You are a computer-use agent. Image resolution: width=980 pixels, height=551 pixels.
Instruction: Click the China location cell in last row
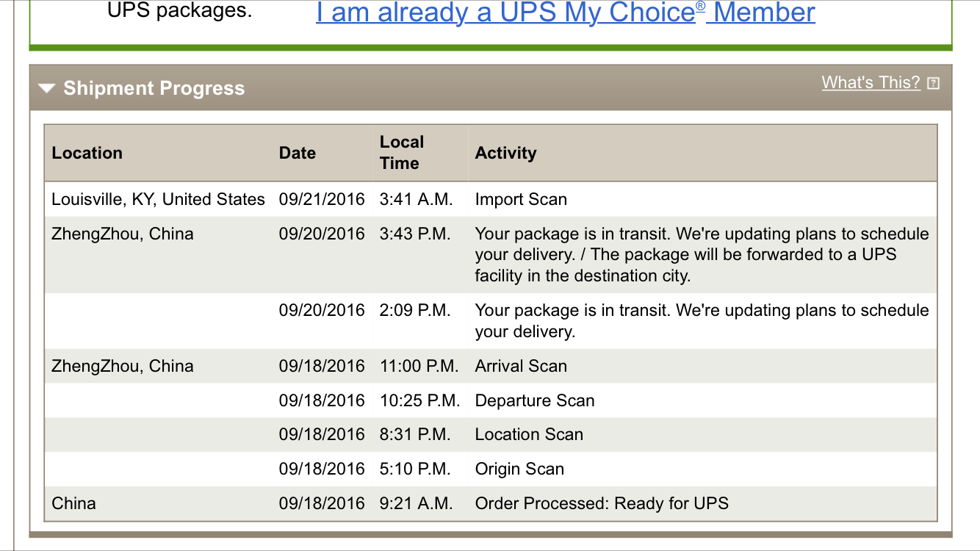(73, 503)
